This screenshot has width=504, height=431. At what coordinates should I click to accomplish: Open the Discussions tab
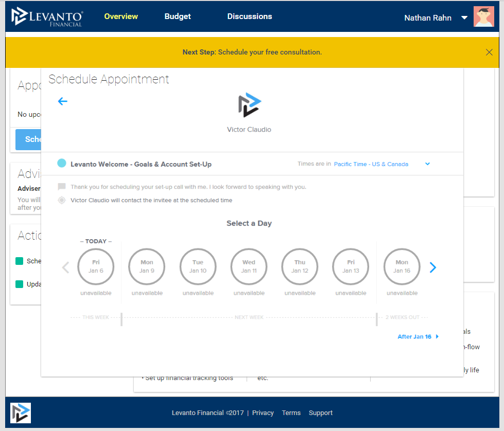point(250,16)
